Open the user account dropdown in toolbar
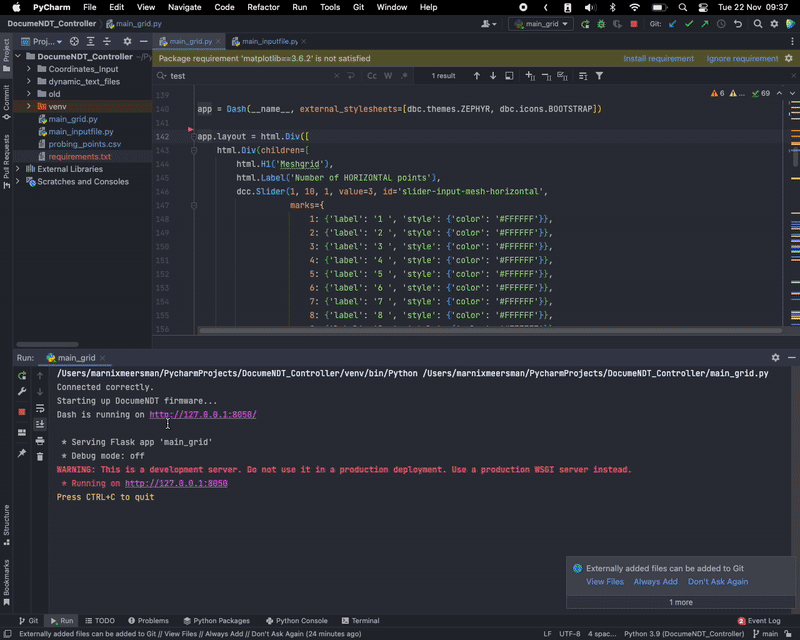 (489, 24)
